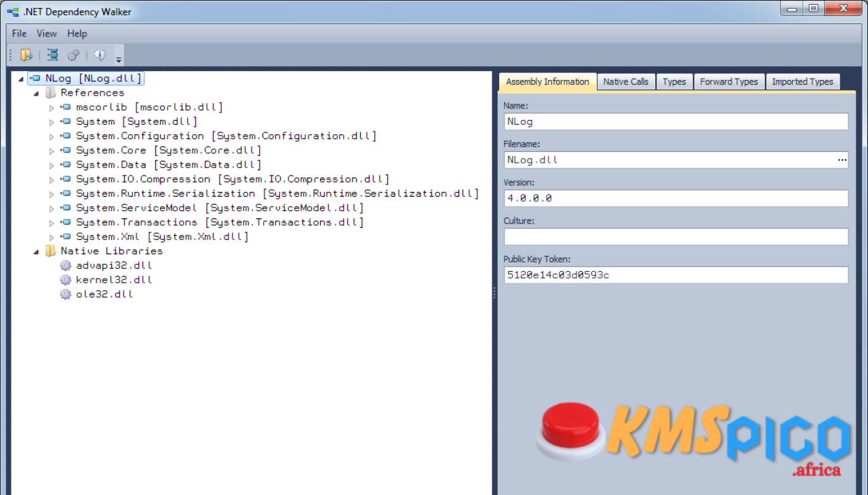Click the empty Culture field
Screen dimensions: 868x495
[676, 237]
